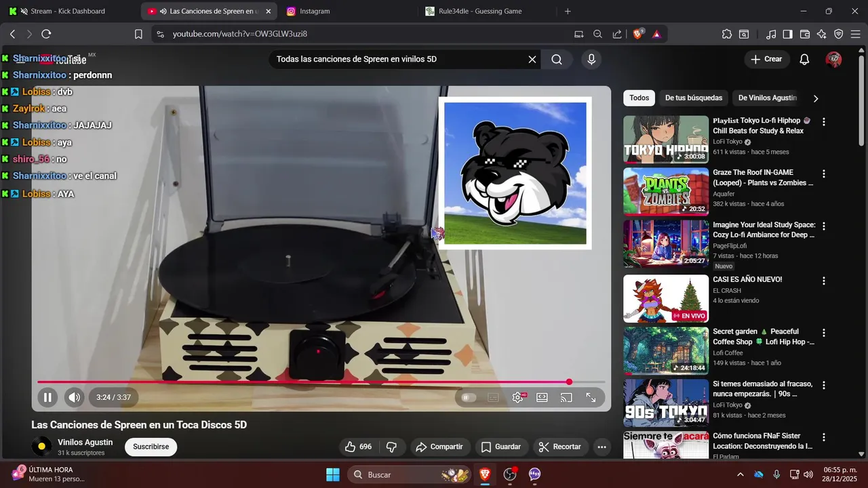Show hidden system tray icons chevron
868x488 pixels.
(x=740, y=474)
